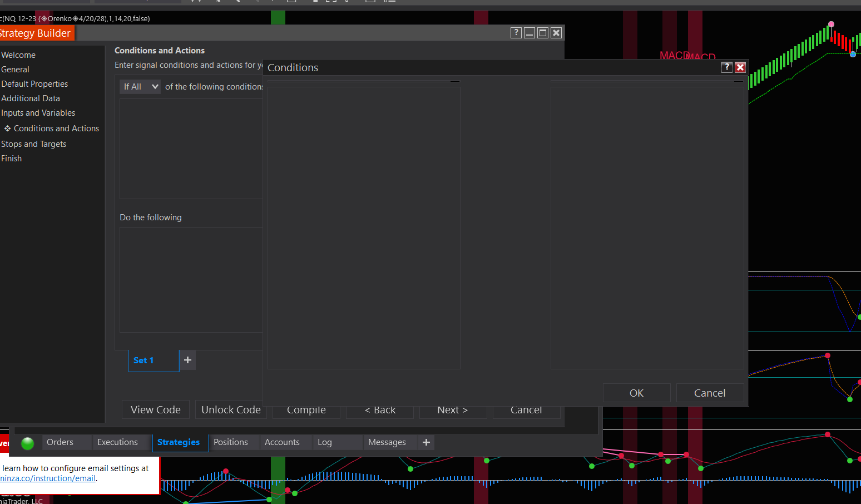Click the NQ 12-23 chart title text
This screenshot has width=861, height=504.
(75, 18)
